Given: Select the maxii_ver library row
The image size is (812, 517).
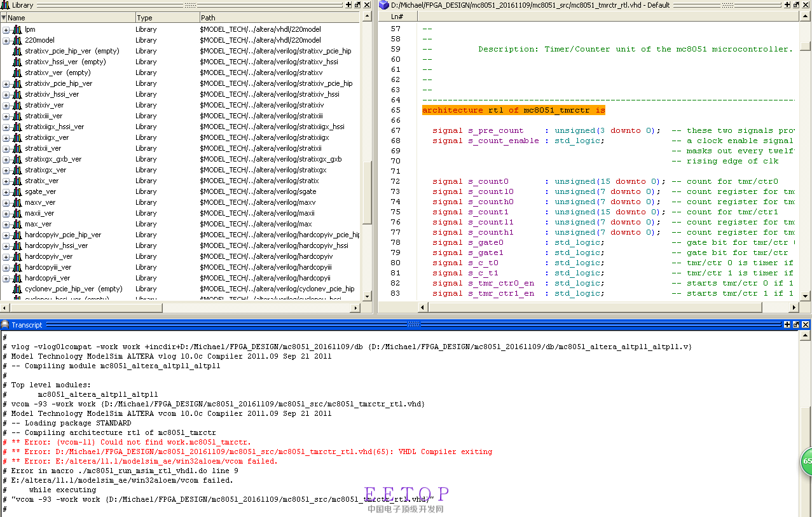Looking at the screenshot, I should pyautogui.click(x=39, y=213).
